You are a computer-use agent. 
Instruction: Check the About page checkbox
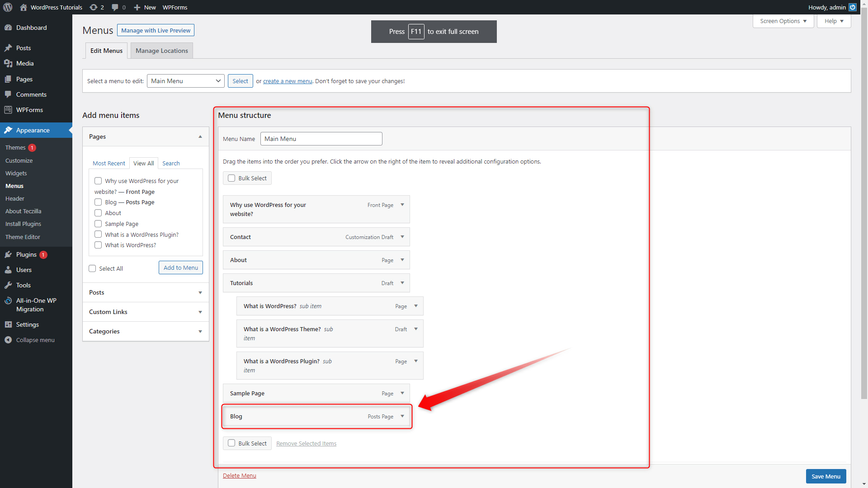pos(98,213)
